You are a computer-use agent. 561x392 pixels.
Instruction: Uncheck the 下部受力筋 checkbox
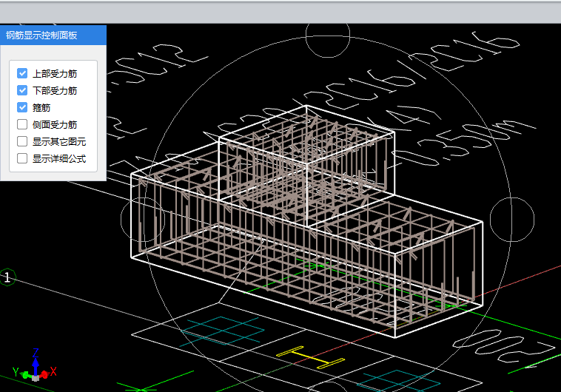pos(22,90)
